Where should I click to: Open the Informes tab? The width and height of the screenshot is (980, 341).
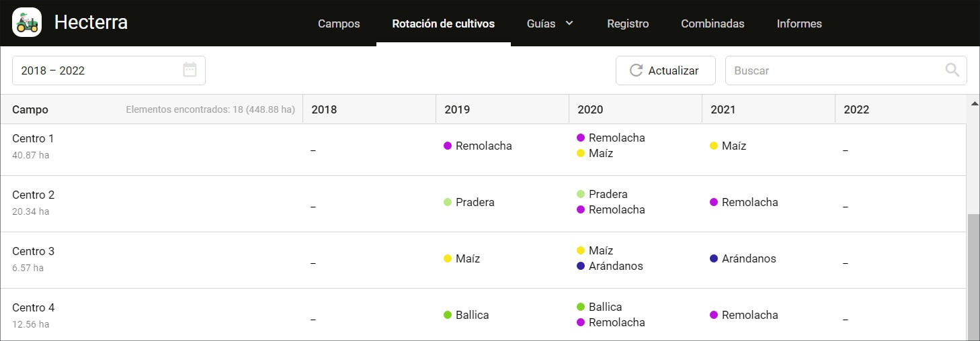[x=799, y=23]
